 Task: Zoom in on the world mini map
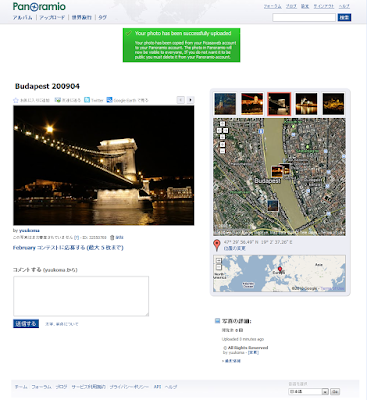pos(218,260)
